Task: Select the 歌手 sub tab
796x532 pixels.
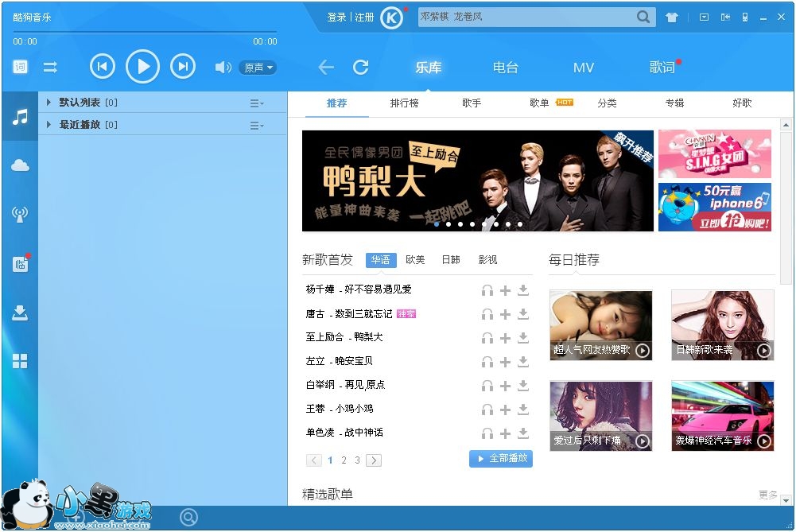Action: [472, 103]
